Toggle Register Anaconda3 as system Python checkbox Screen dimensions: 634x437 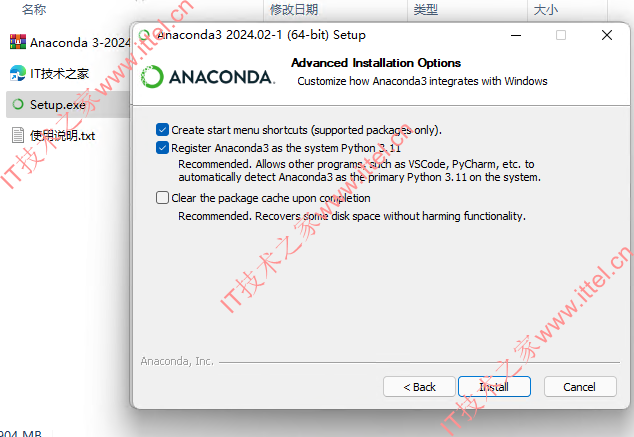162,148
